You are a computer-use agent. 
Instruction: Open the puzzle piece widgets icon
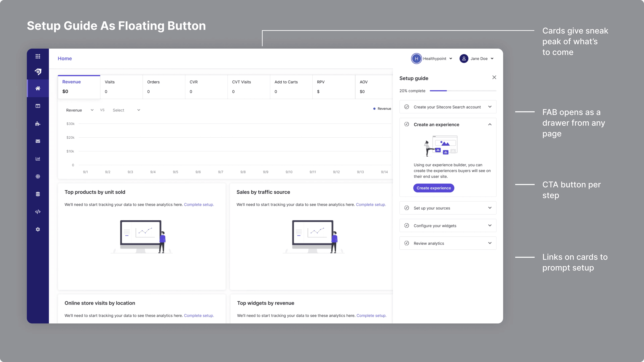pos(38,124)
